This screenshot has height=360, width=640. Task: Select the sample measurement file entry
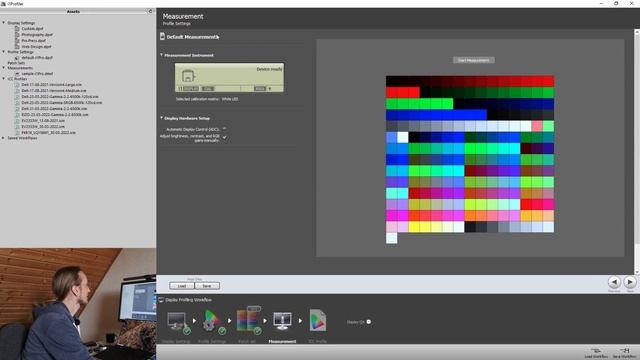click(x=37, y=73)
